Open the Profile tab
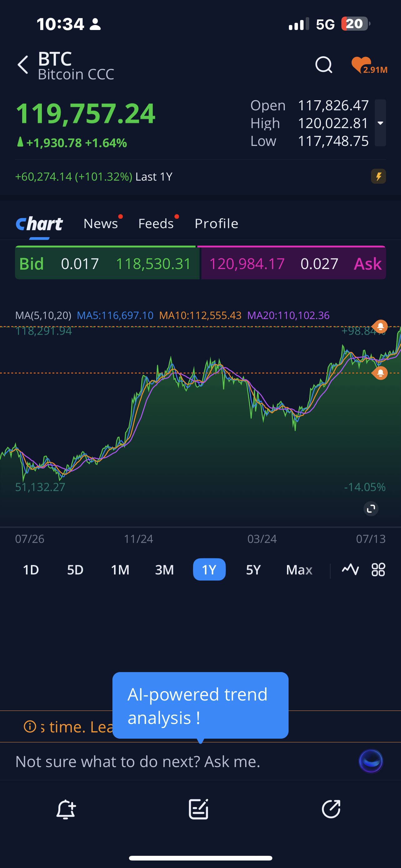This screenshot has width=401, height=868. click(x=216, y=223)
